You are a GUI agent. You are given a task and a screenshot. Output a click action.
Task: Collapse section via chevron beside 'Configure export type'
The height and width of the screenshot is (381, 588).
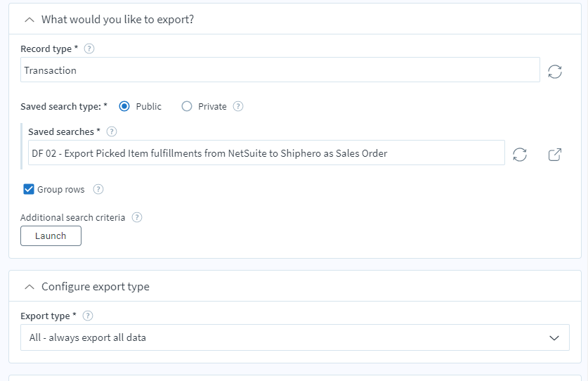29,287
